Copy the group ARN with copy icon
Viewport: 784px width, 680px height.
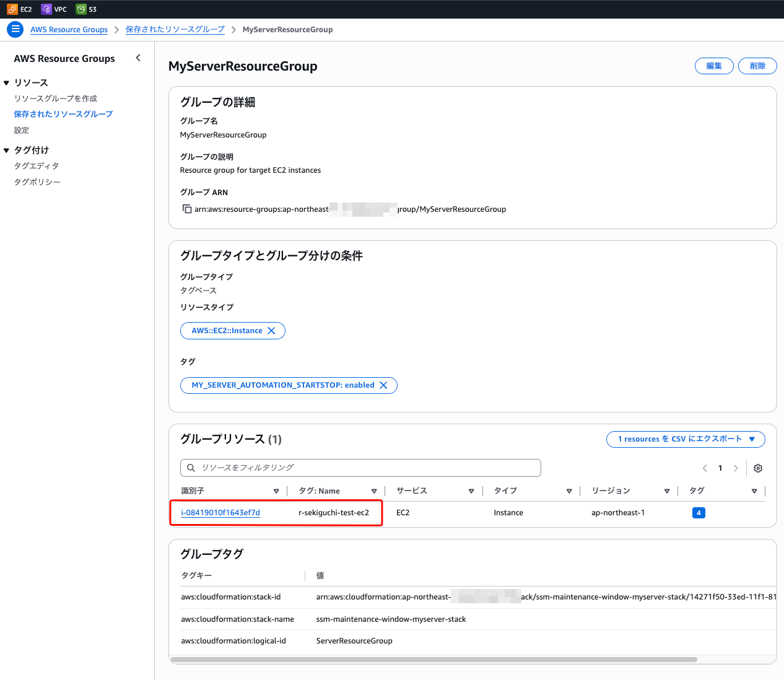(187, 209)
